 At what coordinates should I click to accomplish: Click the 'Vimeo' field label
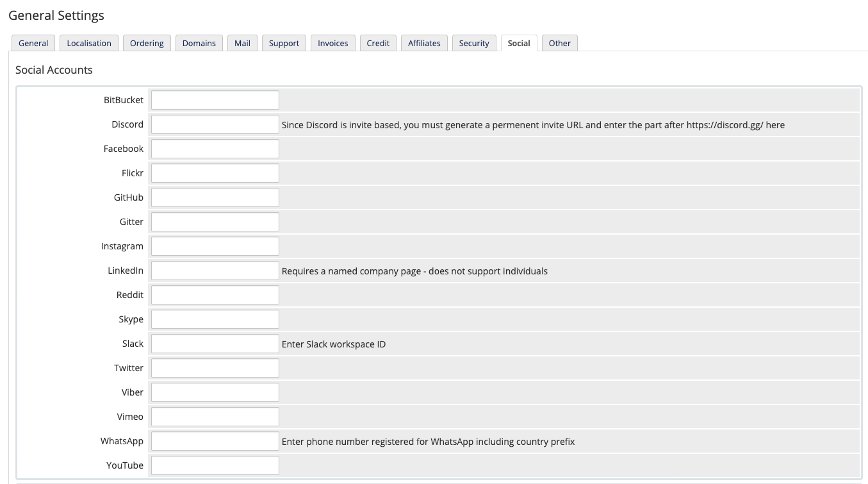point(130,417)
